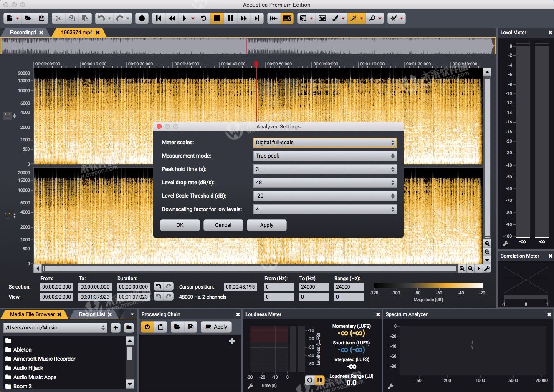Select the magic wand tool

pyautogui.click(x=354, y=18)
